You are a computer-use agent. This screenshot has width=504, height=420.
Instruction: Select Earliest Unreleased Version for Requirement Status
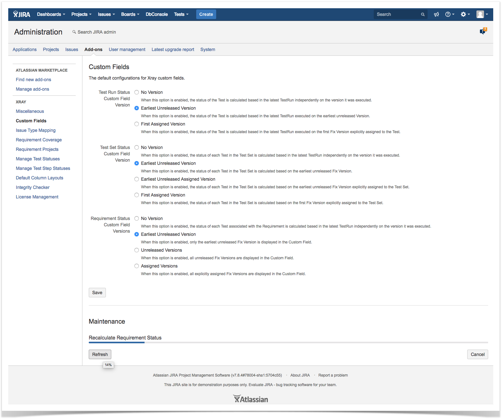pyautogui.click(x=137, y=234)
